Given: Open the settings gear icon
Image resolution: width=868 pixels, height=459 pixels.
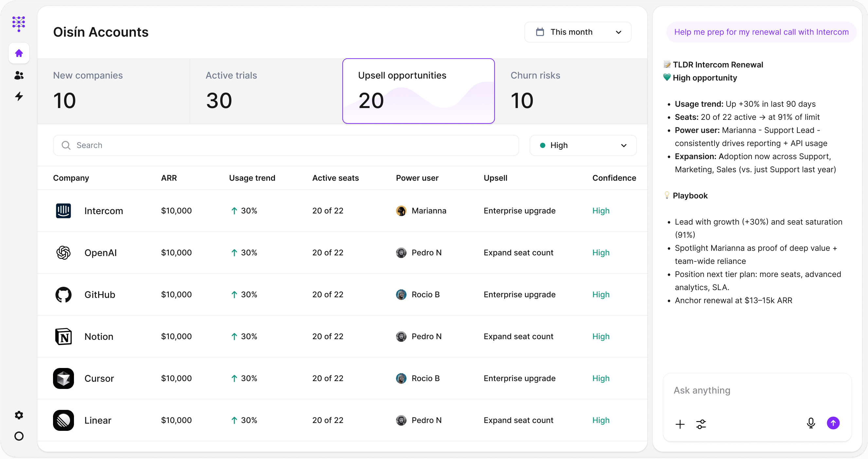Looking at the screenshot, I should click(x=19, y=415).
